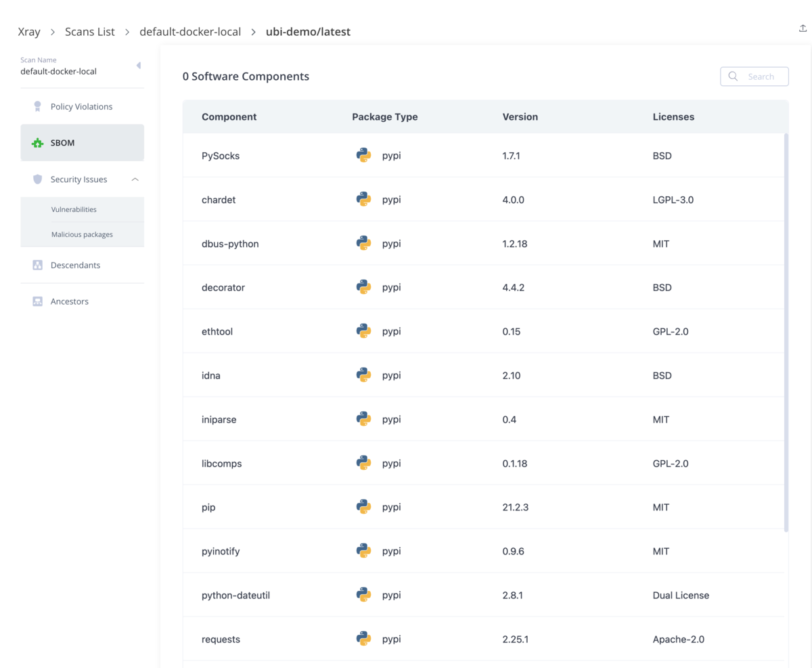The width and height of the screenshot is (812, 668).
Task: Click the Scan Name default-docker-local value
Action: (x=58, y=71)
